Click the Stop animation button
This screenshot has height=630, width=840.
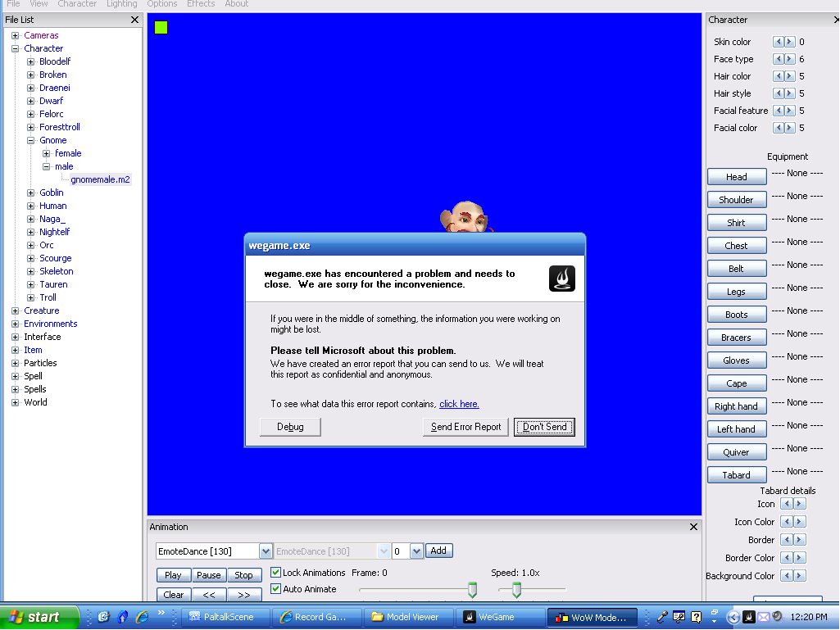pyautogui.click(x=243, y=575)
